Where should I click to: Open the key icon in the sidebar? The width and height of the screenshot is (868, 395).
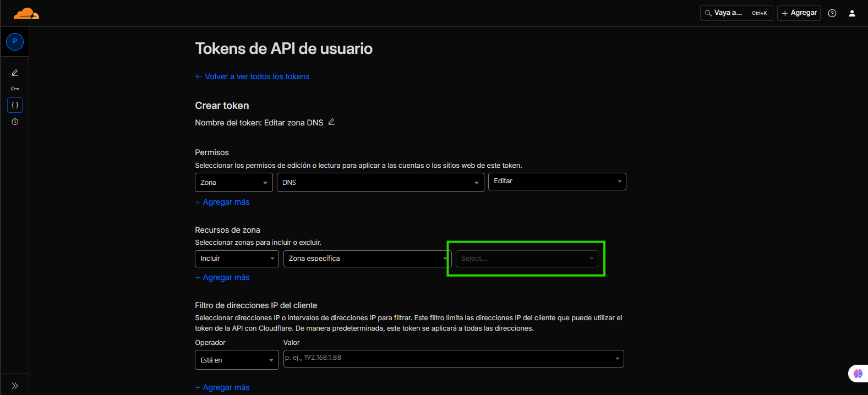pos(15,89)
